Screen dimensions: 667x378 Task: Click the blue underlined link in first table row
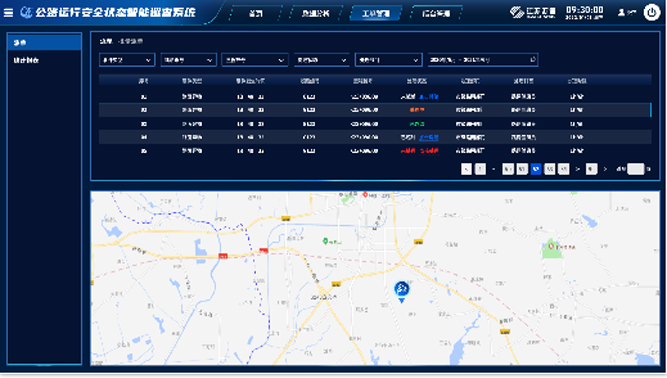[x=428, y=97]
